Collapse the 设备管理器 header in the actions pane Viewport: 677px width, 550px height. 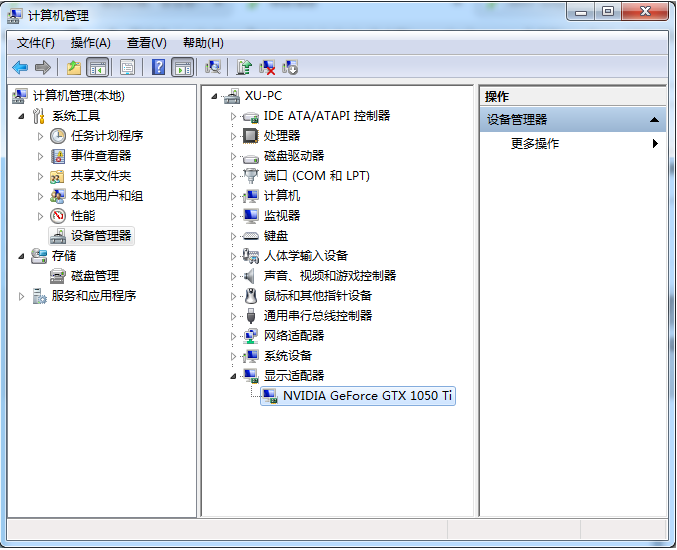tap(655, 120)
